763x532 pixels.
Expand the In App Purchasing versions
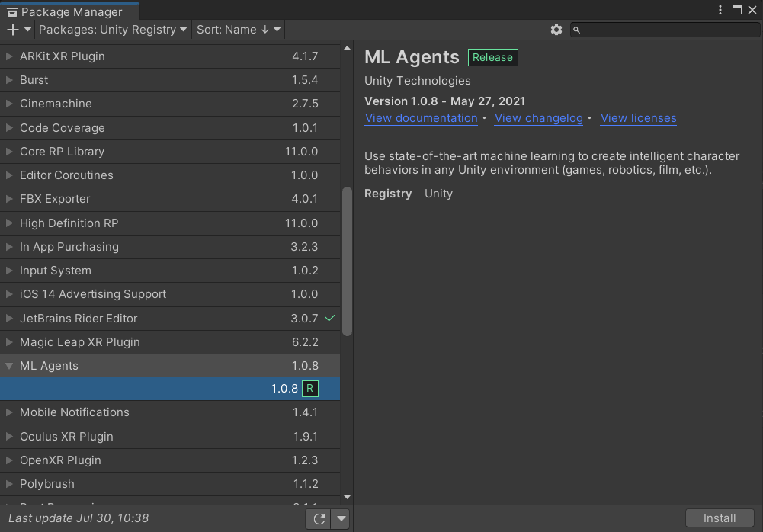[8, 247]
